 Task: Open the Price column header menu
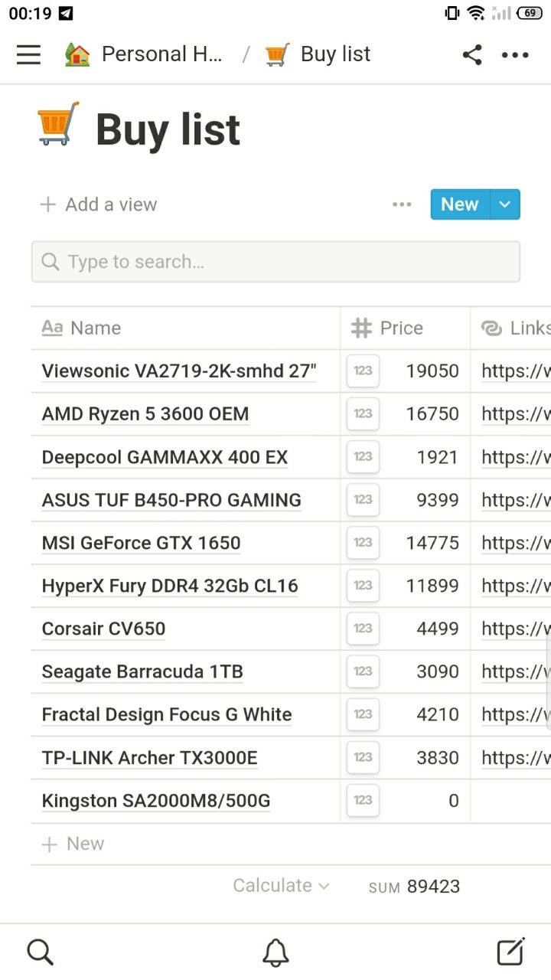(x=405, y=328)
